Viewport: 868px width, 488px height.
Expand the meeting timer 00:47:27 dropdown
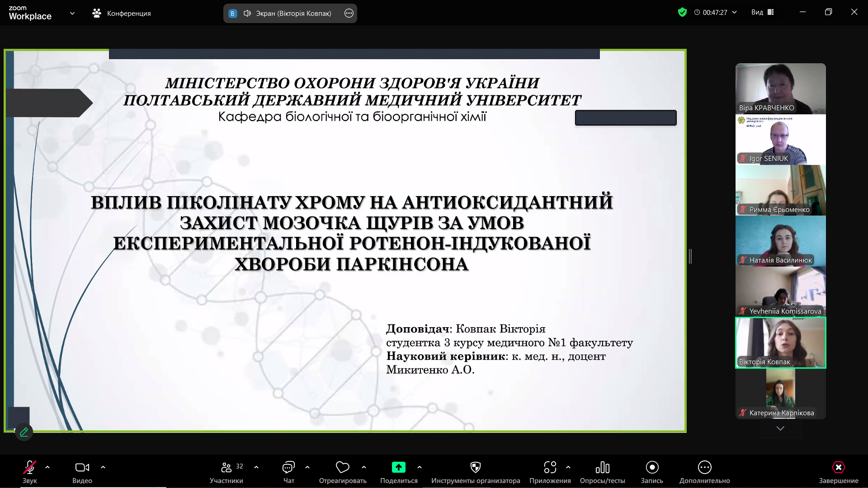[734, 12]
